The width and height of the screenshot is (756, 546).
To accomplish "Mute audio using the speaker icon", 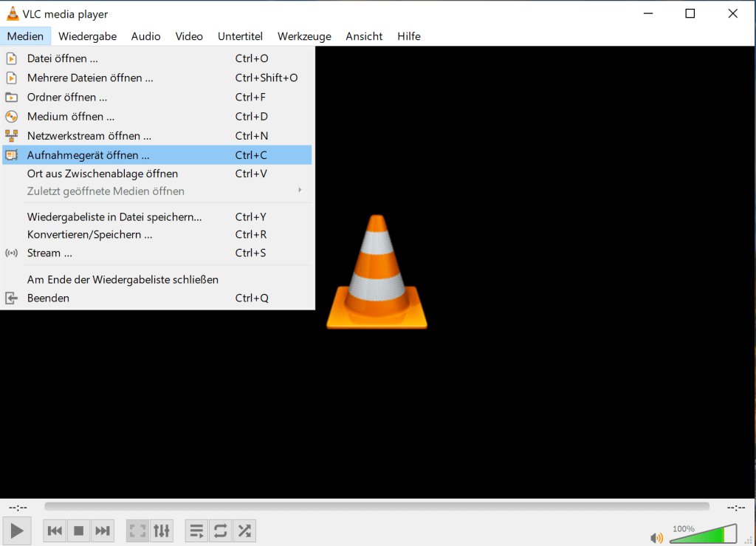I will [656, 538].
